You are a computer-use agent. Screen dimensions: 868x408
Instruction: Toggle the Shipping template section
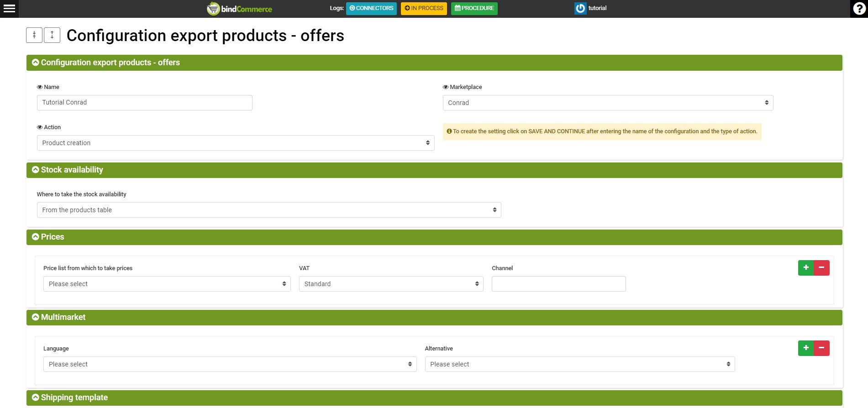(x=36, y=398)
